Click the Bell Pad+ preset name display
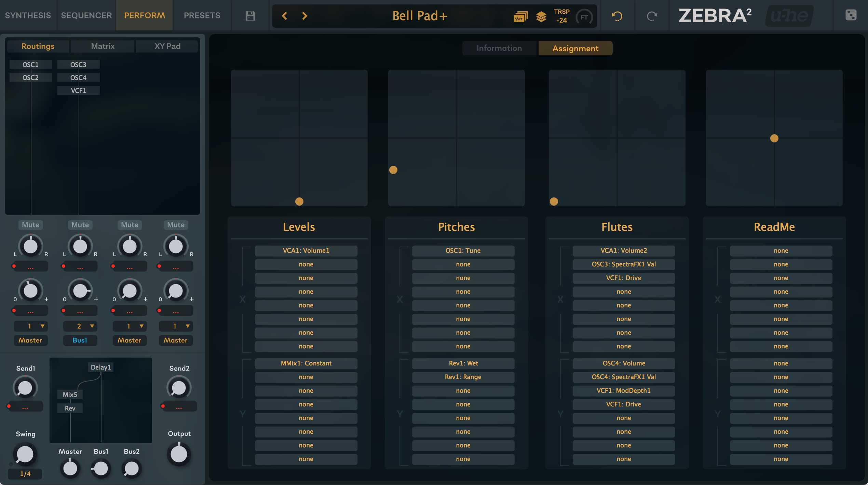868x485 pixels. point(420,16)
